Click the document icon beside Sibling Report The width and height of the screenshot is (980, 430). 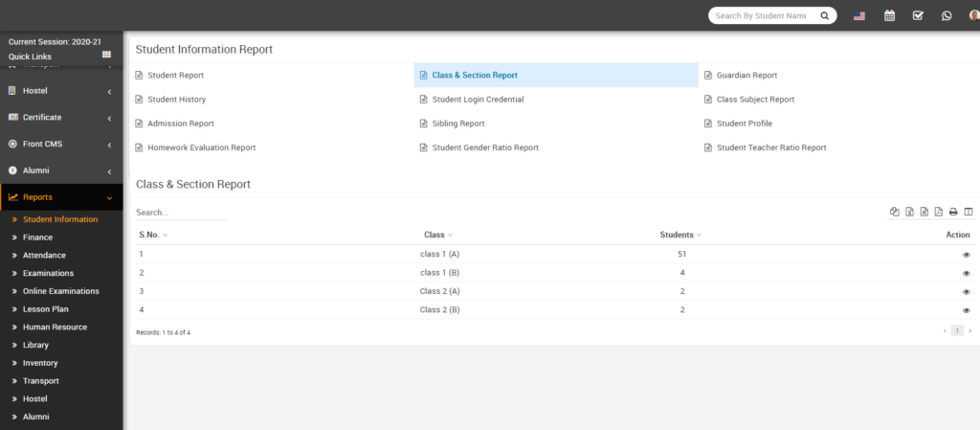tap(424, 124)
